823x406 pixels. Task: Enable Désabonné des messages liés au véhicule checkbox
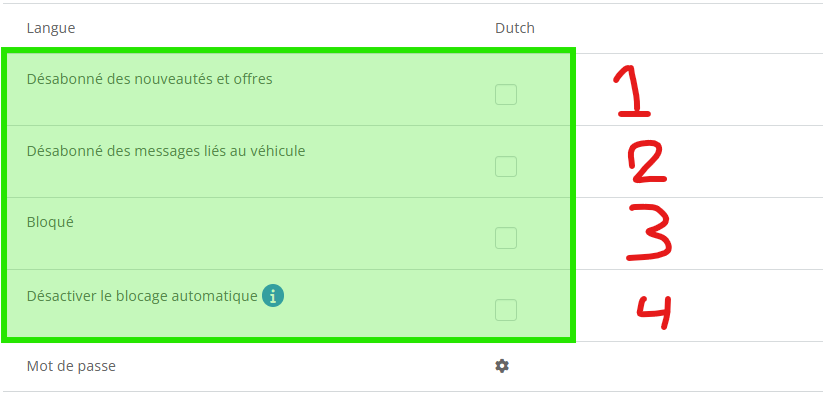coord(506,166)
